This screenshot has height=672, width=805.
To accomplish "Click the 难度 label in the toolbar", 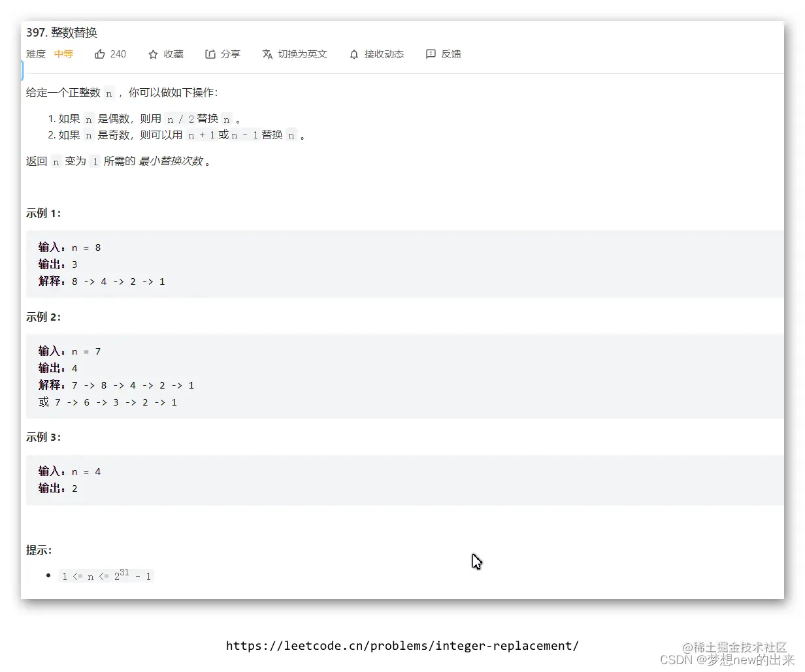I will [35, 54].
